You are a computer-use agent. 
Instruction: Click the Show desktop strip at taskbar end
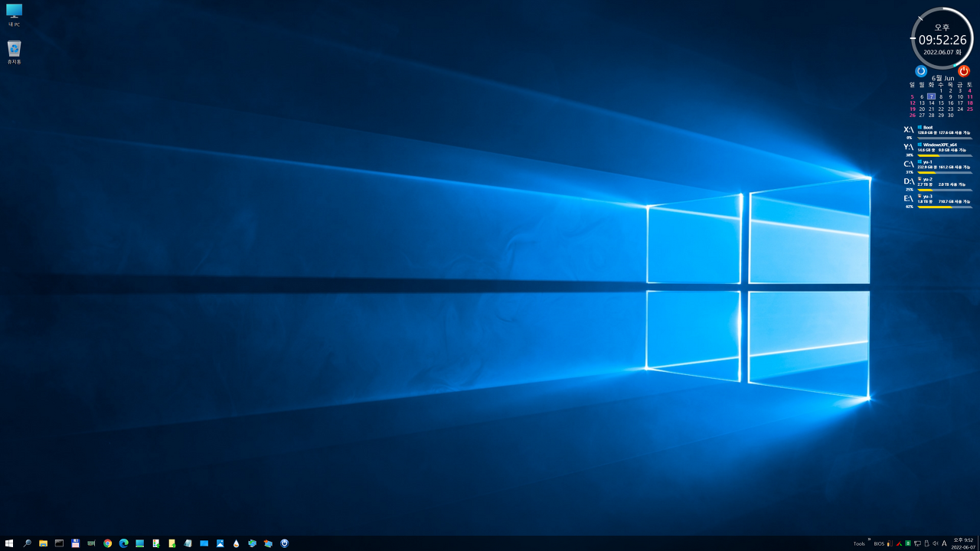(978, 543)
